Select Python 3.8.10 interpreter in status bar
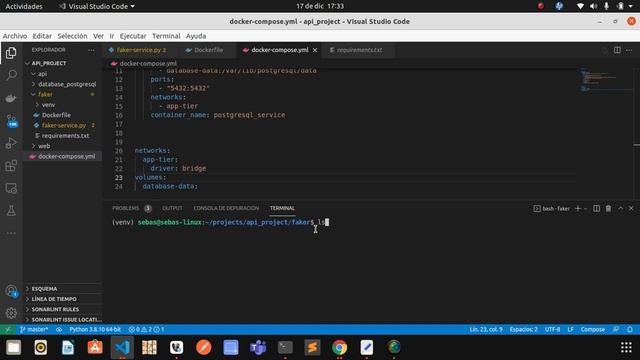640x360 pixels. [x=95, y=329]
